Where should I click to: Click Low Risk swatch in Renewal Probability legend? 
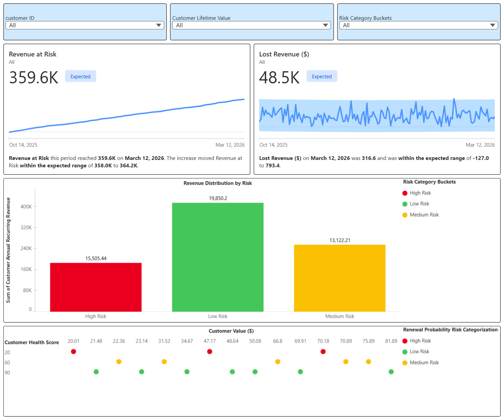(405, 352)
